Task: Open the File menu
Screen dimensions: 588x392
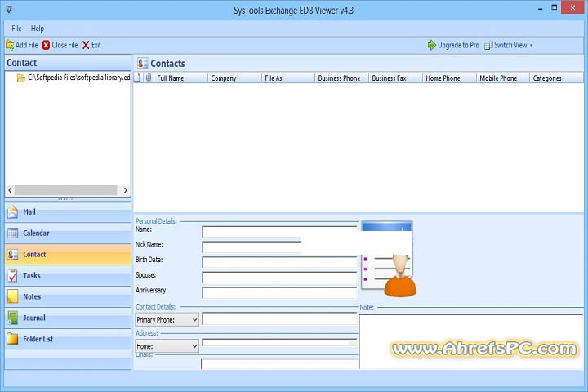Action: (16, 29)
